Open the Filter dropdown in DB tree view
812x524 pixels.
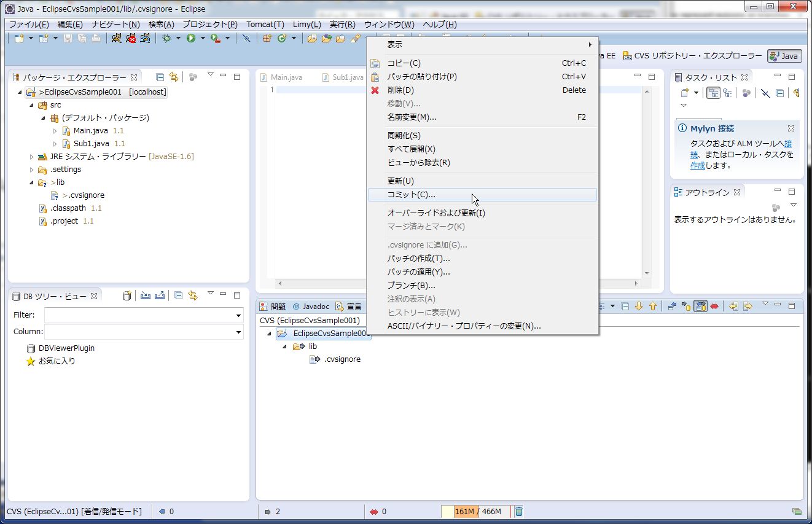[240, 315]
